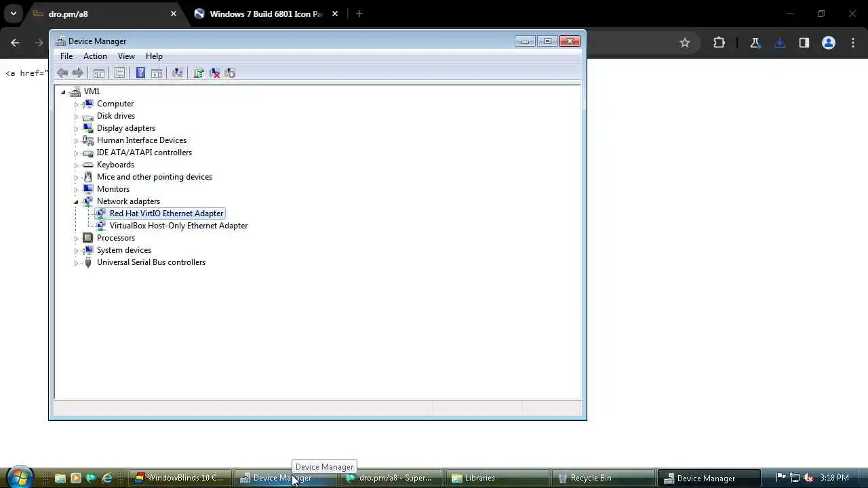Click the Update Driver Software toolbar icon

point(199,73)
